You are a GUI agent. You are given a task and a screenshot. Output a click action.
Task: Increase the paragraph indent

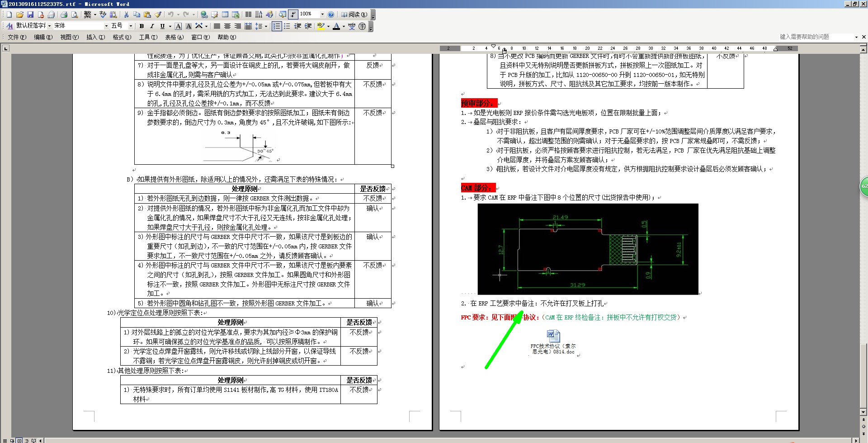(x=308, y=26)
